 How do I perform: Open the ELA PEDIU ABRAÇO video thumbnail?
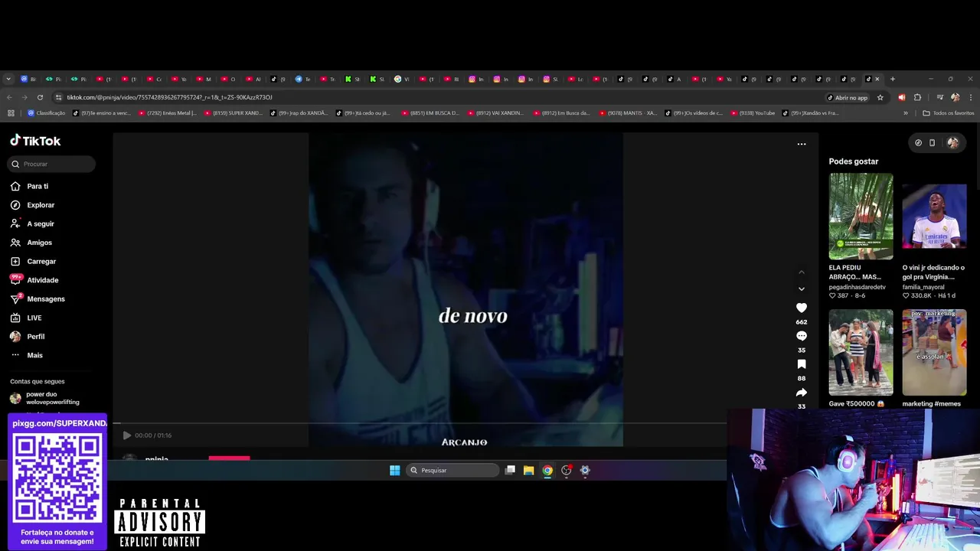(x=861, y=216)
